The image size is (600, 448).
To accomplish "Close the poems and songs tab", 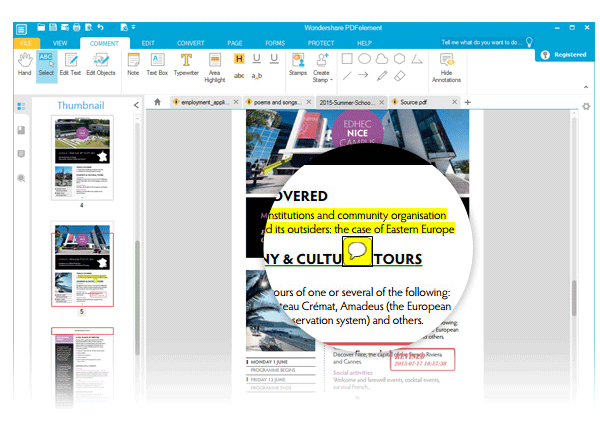I will point(308,102).
